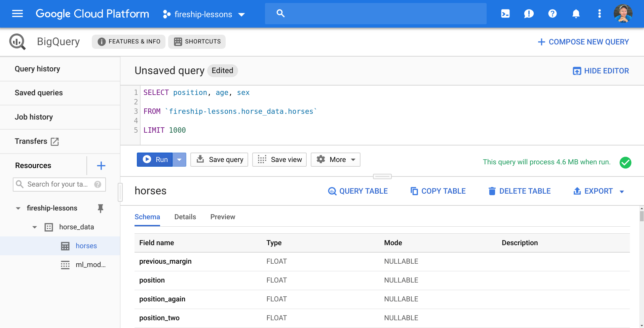Unpin the fireship-lessons project

(100, 208)
